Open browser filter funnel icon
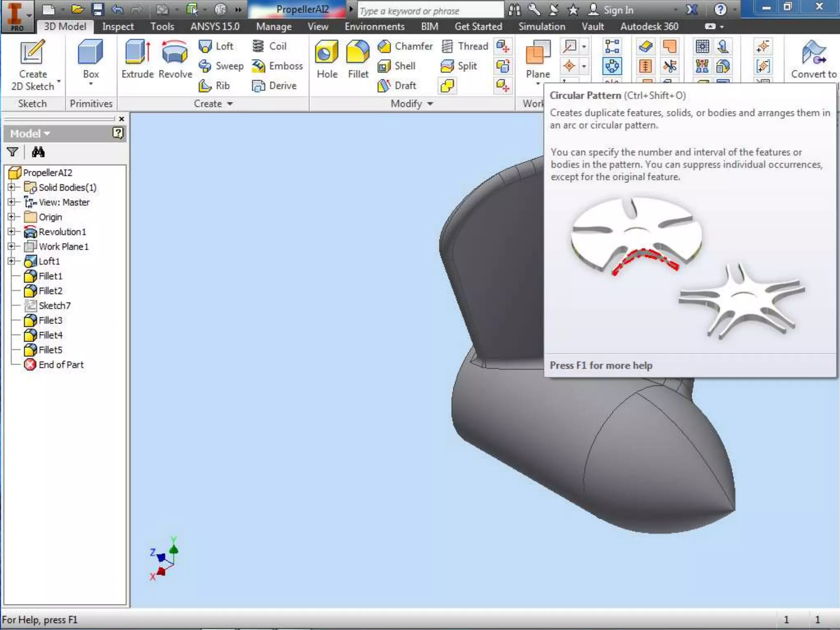 (x=13, y=152)
